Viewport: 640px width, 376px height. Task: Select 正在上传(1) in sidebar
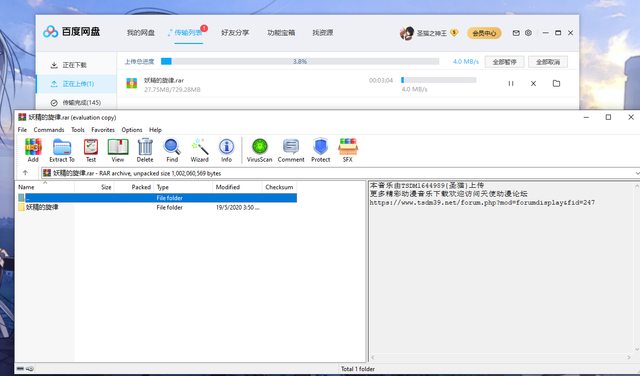76,84
